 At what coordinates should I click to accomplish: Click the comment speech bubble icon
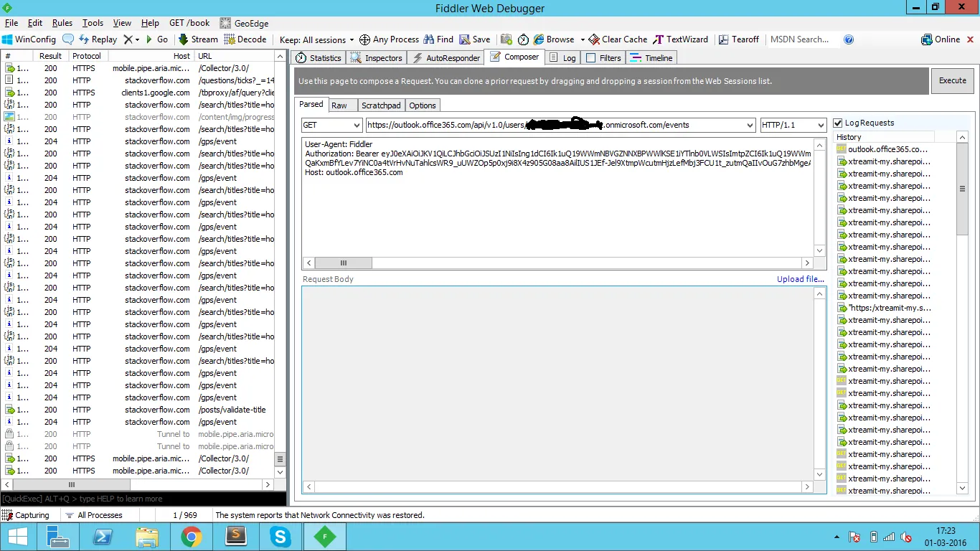(68, 39)
